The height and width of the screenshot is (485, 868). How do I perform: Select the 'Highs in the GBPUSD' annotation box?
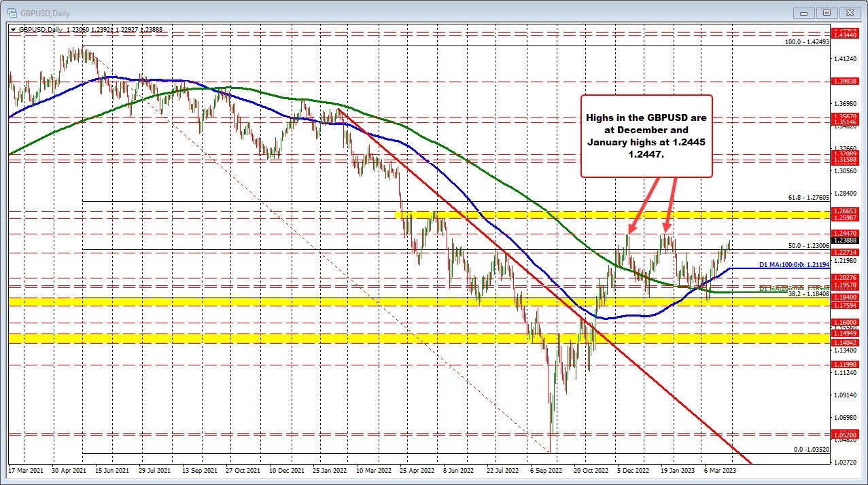click(x=646, y=136)
